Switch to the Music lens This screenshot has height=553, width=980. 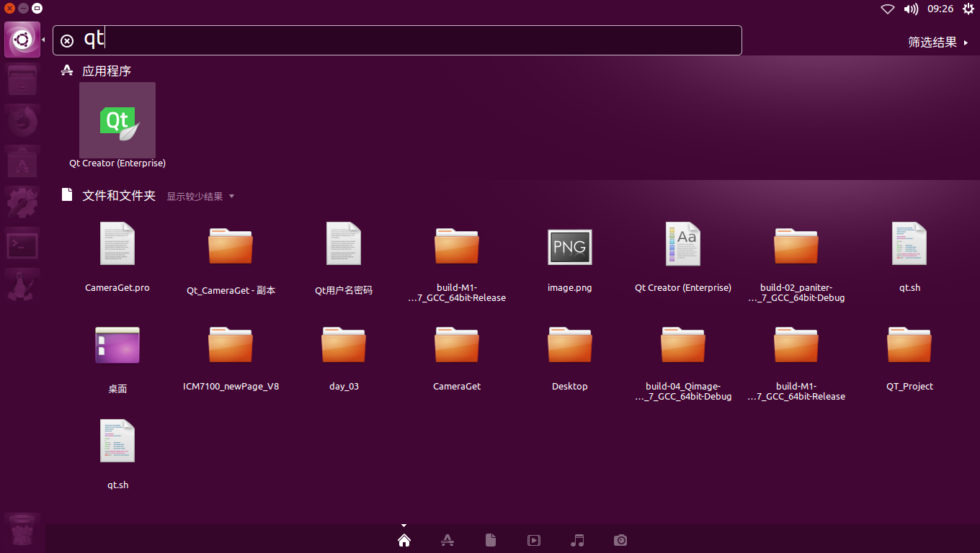pos(577,540)
